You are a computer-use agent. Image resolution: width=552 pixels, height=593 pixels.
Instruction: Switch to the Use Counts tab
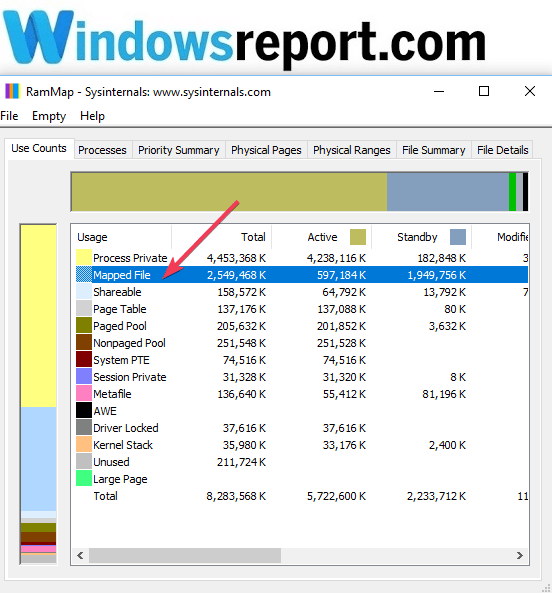39,148
